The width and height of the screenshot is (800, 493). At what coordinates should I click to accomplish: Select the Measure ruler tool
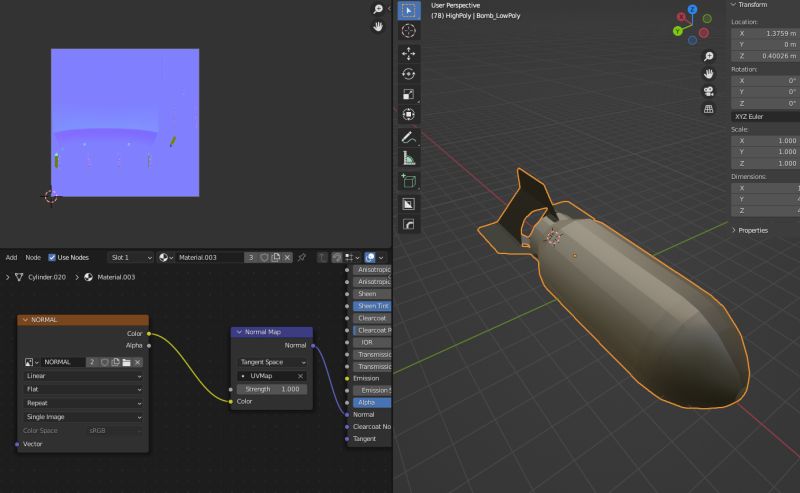click(x=409, y=158)
